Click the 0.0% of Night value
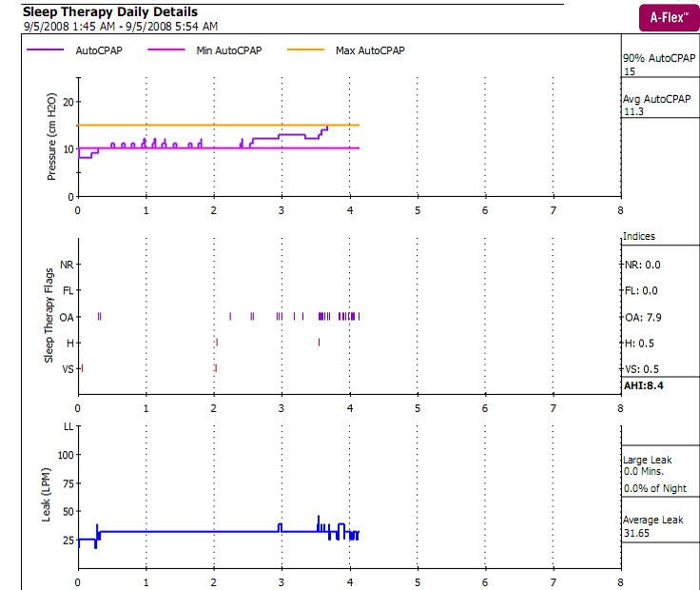The height and width of the screenshot is (590, 700). (655, 488)
